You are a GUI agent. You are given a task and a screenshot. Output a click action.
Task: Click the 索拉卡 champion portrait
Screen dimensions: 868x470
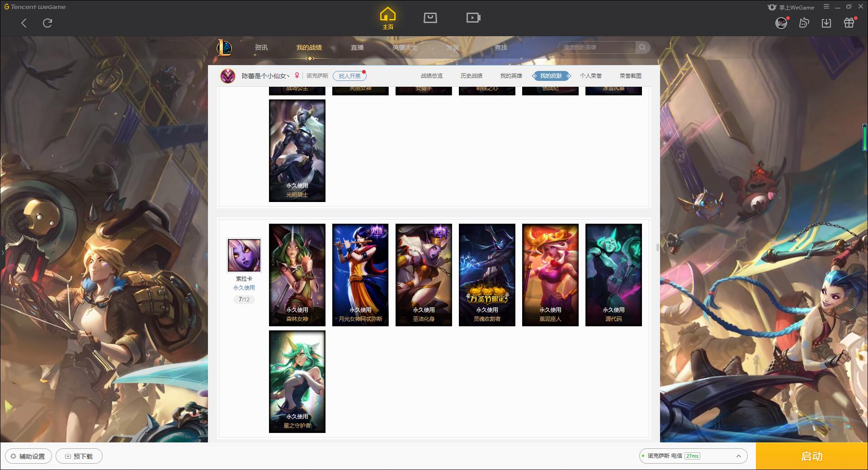pyautogui.click(x=244, y=255)
